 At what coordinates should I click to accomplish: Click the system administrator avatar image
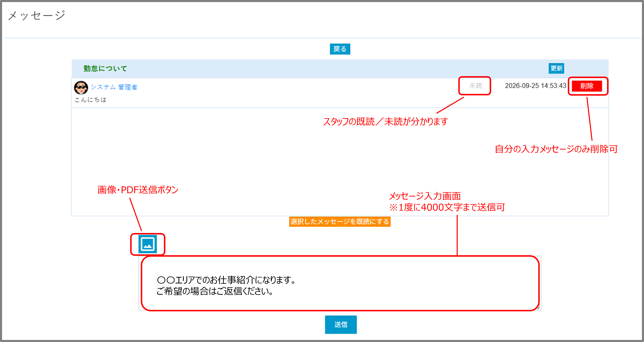(x=81, y=88)
